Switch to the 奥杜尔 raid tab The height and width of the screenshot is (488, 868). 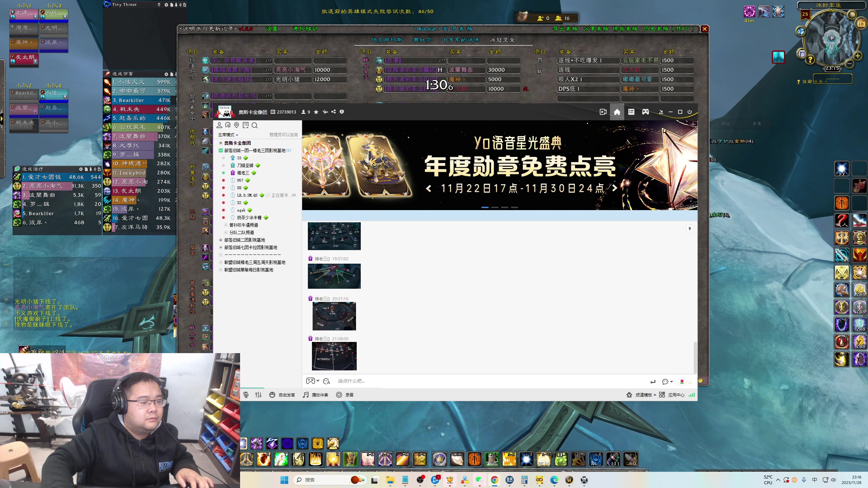(422, 40)
